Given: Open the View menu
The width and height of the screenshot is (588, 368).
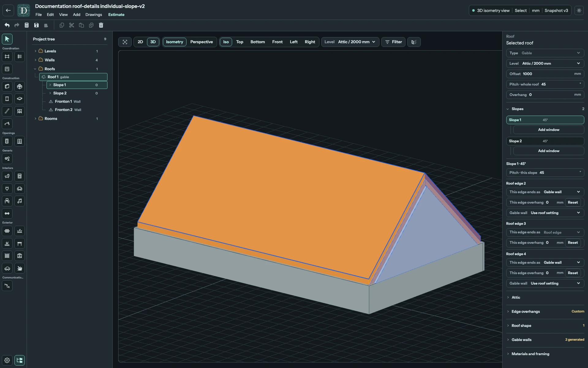Looking at the screenshot, I should [x=63, y=15].
